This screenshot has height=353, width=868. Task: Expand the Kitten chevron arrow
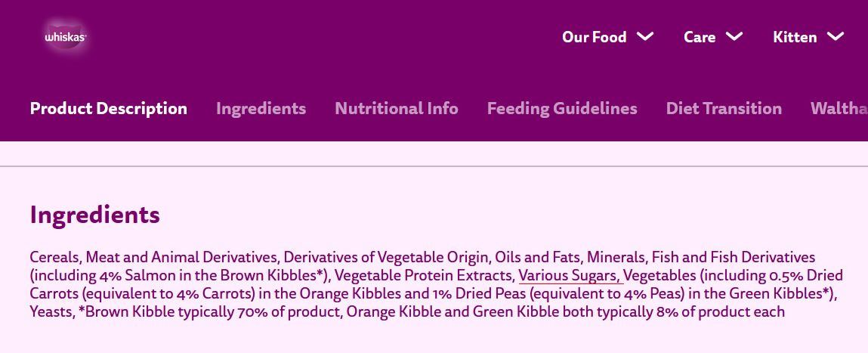click(835, 36)
